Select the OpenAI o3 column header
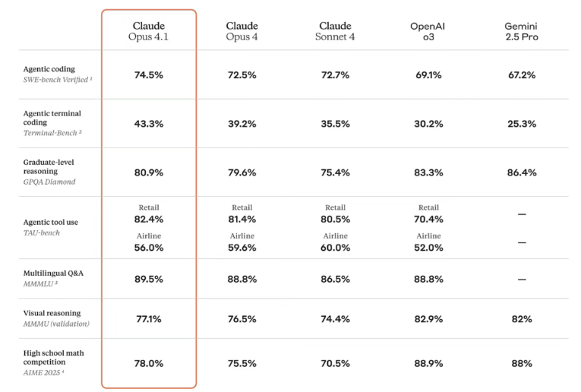Viewport: 581px width, 392px height. [x=428, y=31]
